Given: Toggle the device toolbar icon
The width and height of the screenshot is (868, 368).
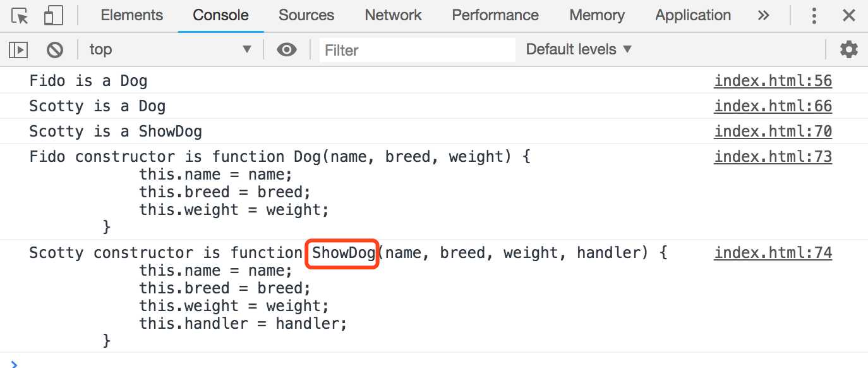Looking at the screenshot, I should click(x=54, y=16).
